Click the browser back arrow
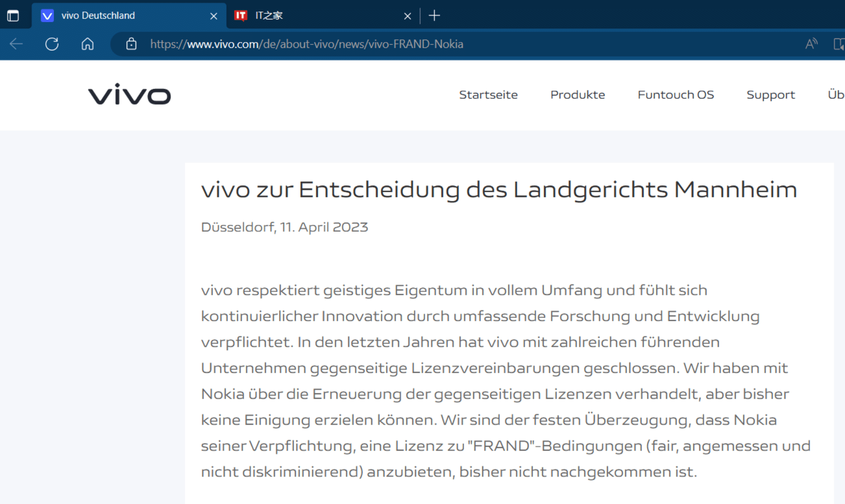Image resolution: width=845 pixels, height=504 pixels. click(16, 44)
